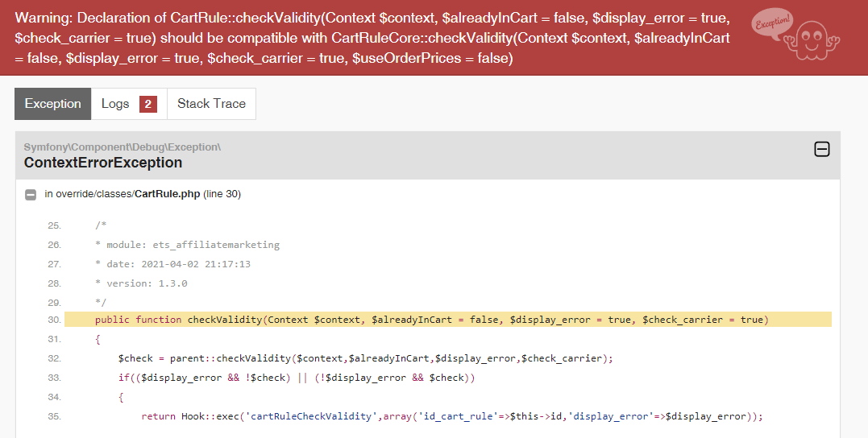Click the Symfony\Component\Debug\Exception namespace text
The width and height of the screenshot is (868, 438).
[123, 147]
